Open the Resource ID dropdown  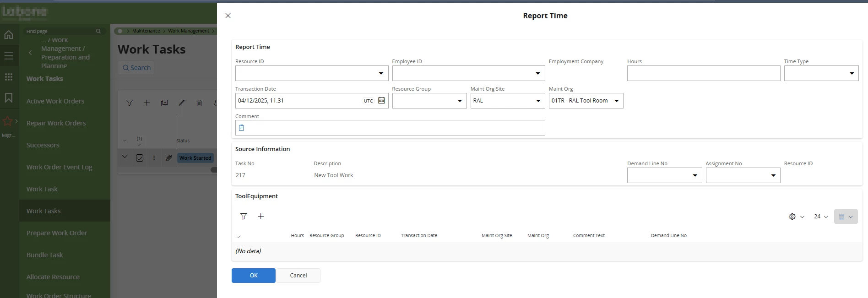[x=381, y=73]
